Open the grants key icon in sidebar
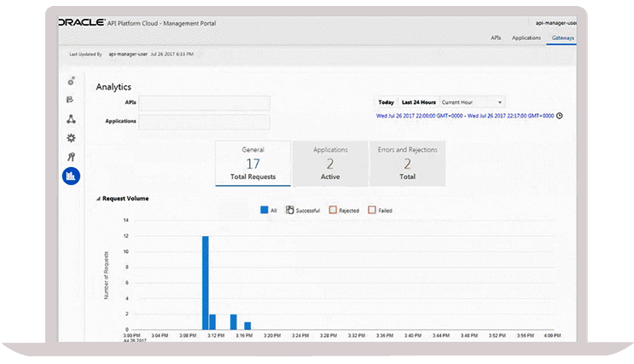This screenshot has width=634, height=364. click(71, 157)
